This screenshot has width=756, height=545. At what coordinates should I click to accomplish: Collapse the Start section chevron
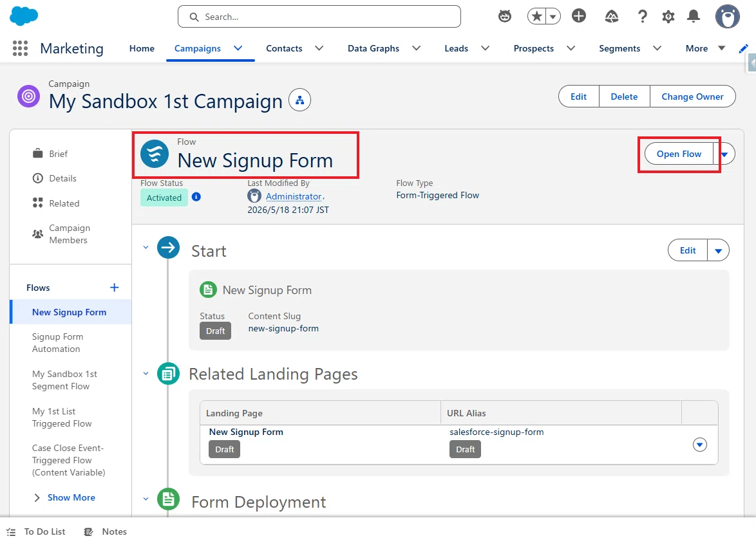[x=146, y=247]
